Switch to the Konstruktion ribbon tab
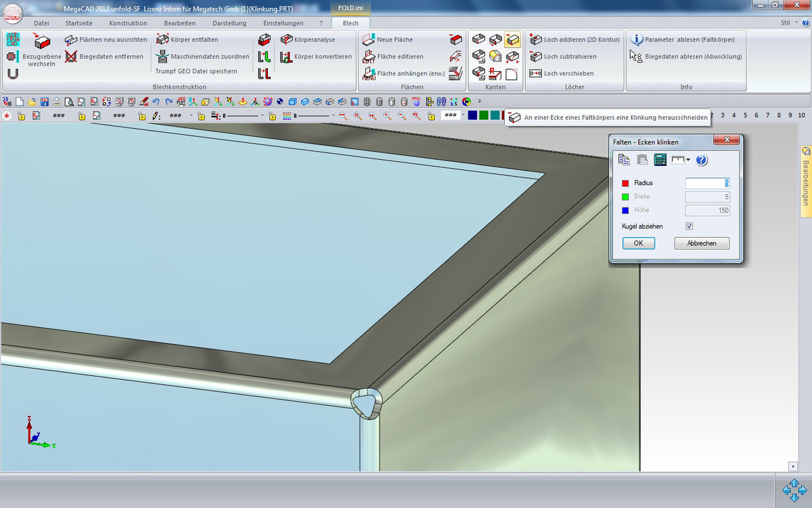This screenshot has height=508, width=812. 128,23
